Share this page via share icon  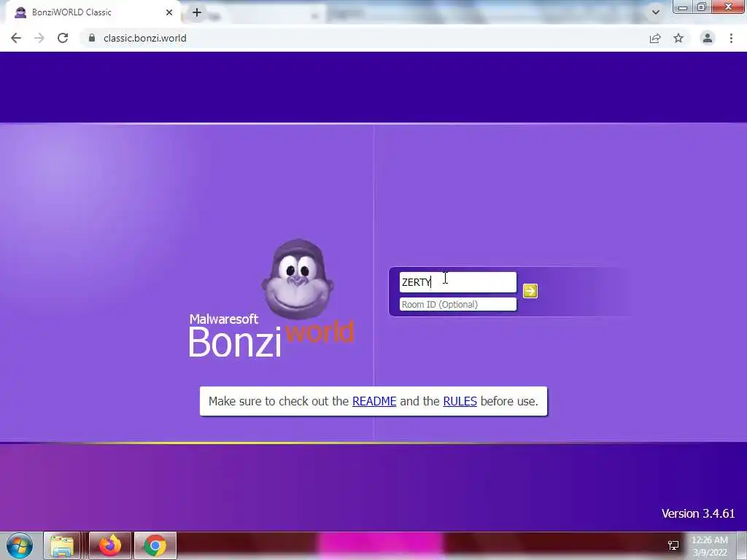click(x=655, y=38)
